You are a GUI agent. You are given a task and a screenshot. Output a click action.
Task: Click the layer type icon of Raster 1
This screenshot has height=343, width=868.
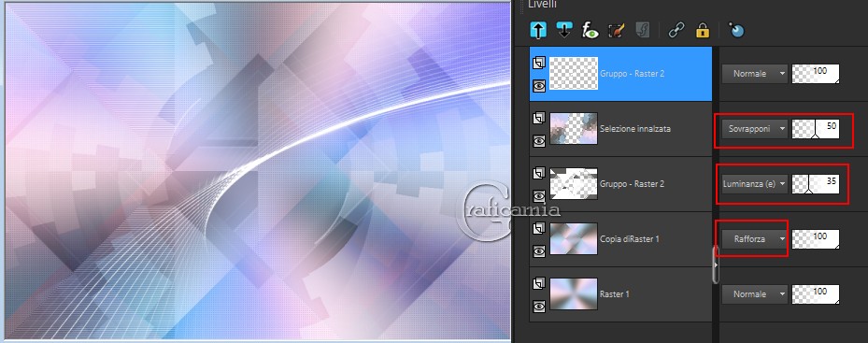click(538, 284)
